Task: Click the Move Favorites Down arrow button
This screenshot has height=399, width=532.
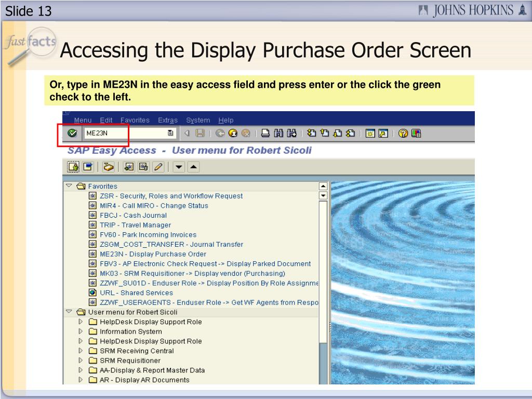Action: [x=179, y=167]
